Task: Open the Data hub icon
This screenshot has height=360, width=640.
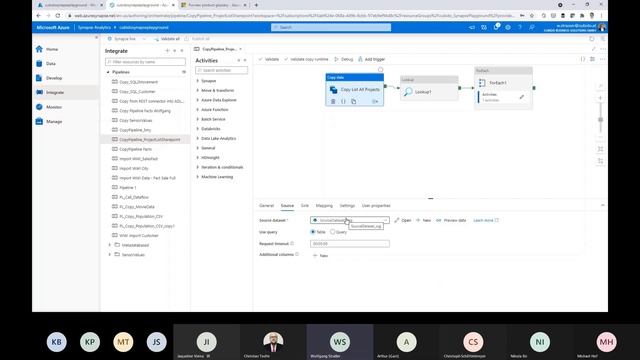Action: click(x=39, y=64)
